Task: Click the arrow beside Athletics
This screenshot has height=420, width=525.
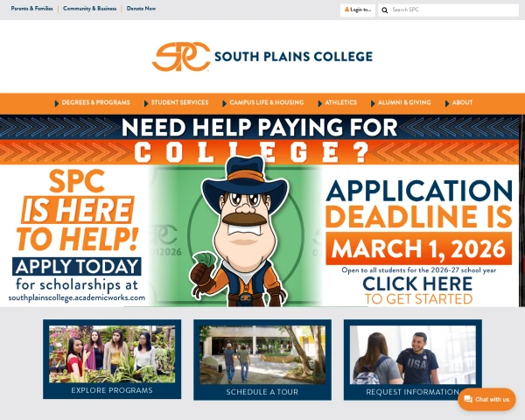Action: pyautogui.click(x=319, y=103)
